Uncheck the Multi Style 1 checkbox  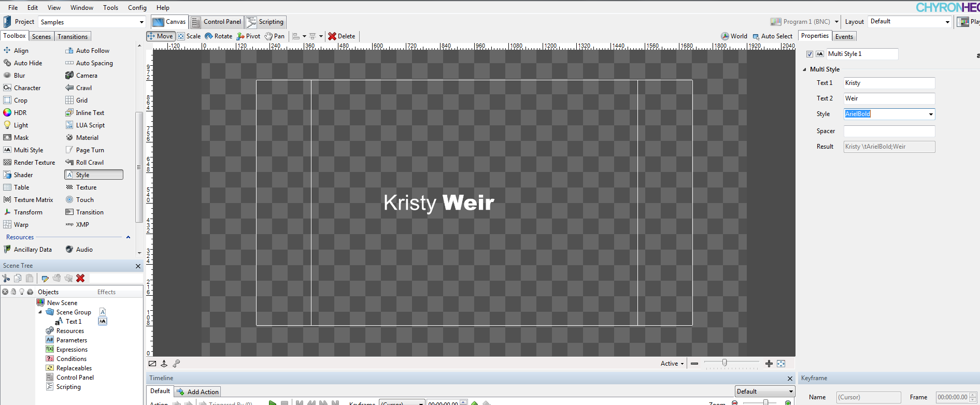click(809, 54)
